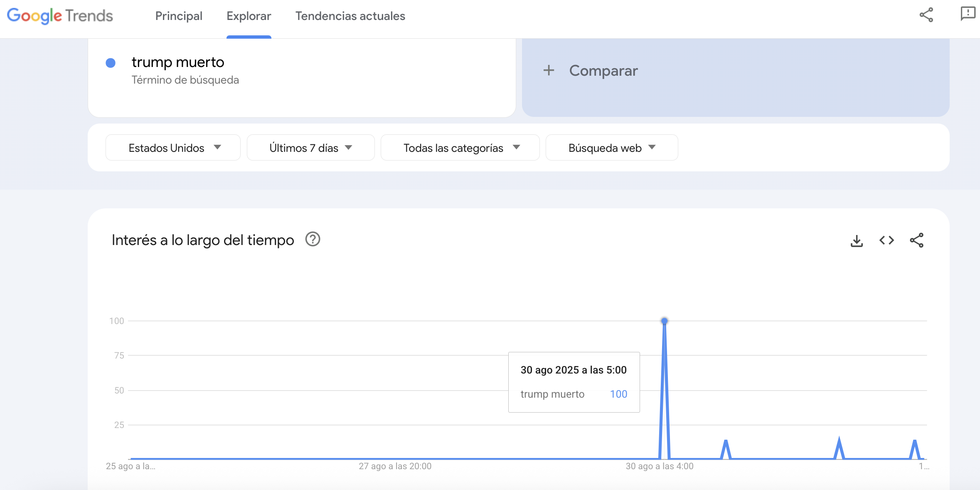Click the 'Término de búsqueda' subtitle
Viewport: 980px width, 490px height.
[x=185, y=80]
